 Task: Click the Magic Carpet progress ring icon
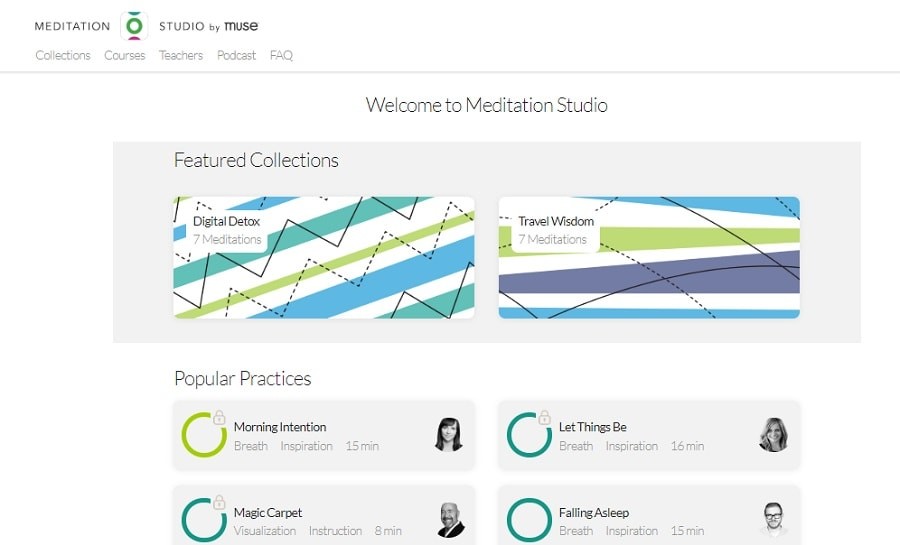[204, 520]
